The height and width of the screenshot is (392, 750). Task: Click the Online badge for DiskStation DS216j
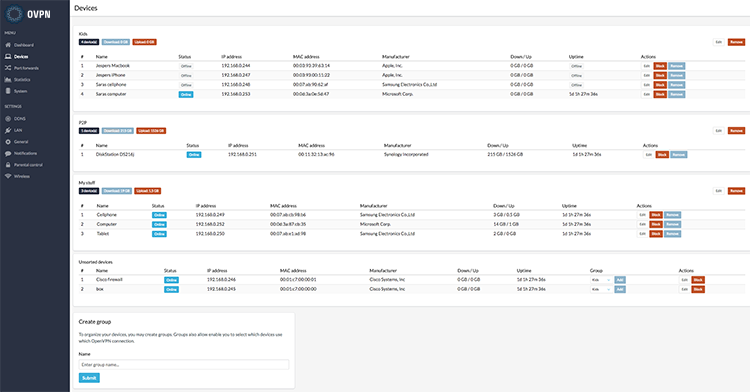[194, 155]
